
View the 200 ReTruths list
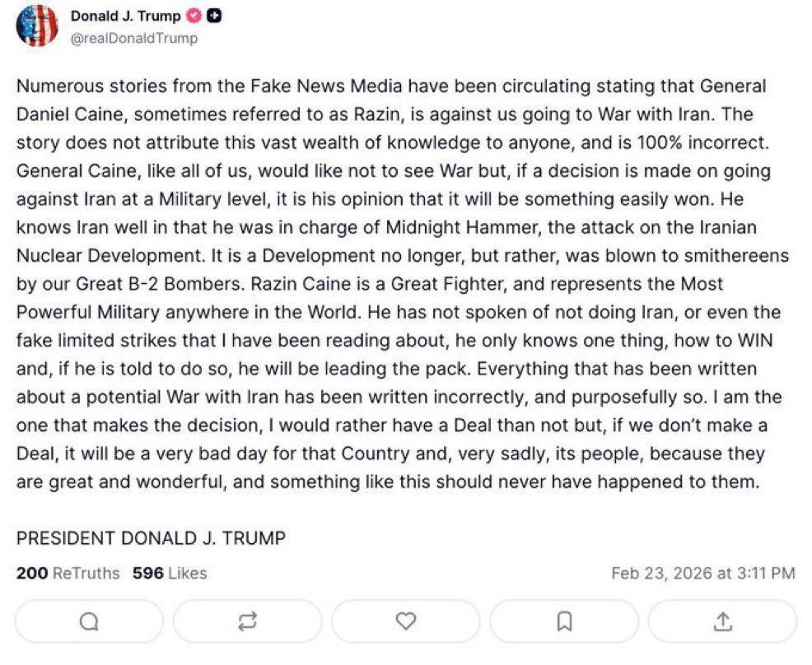68,573
